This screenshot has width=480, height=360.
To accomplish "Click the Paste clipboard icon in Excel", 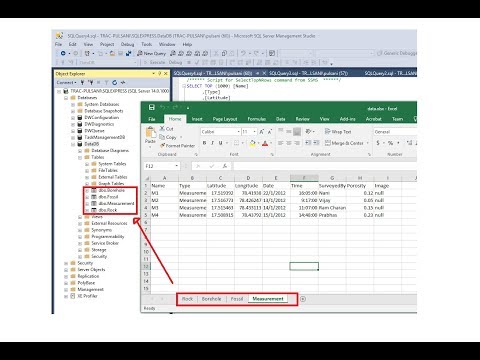I will pos(150,132).
